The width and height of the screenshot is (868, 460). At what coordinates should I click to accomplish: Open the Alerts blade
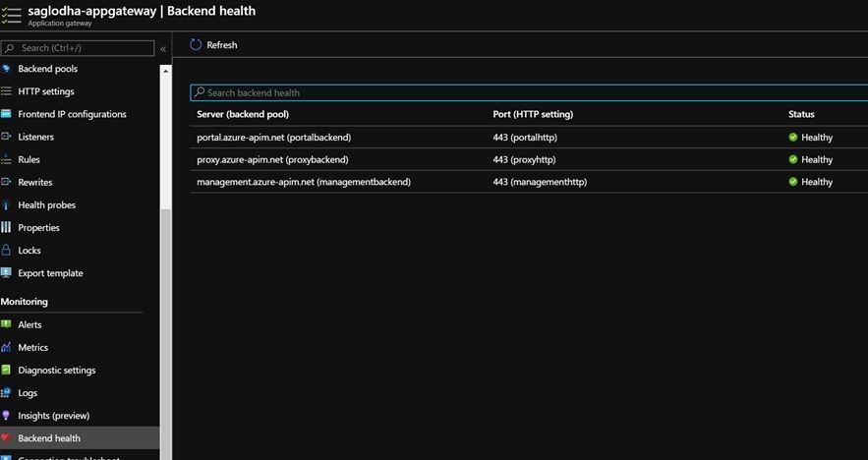click(x=80, y=324)
